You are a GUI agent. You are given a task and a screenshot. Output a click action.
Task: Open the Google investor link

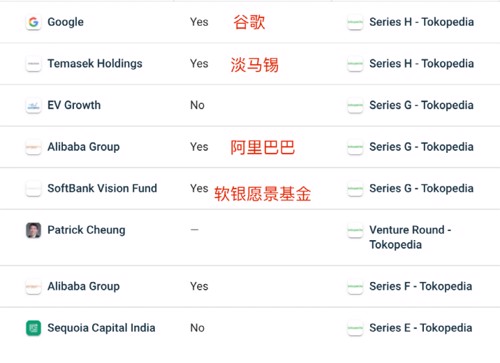65,22
